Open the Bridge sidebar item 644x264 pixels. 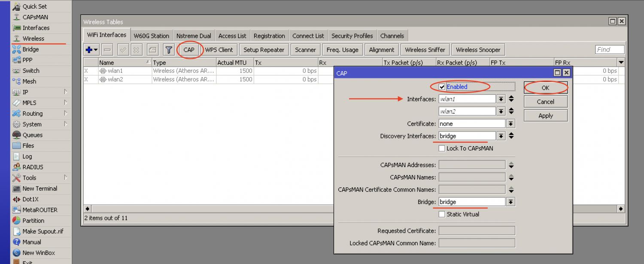click(x=30, y=49)
